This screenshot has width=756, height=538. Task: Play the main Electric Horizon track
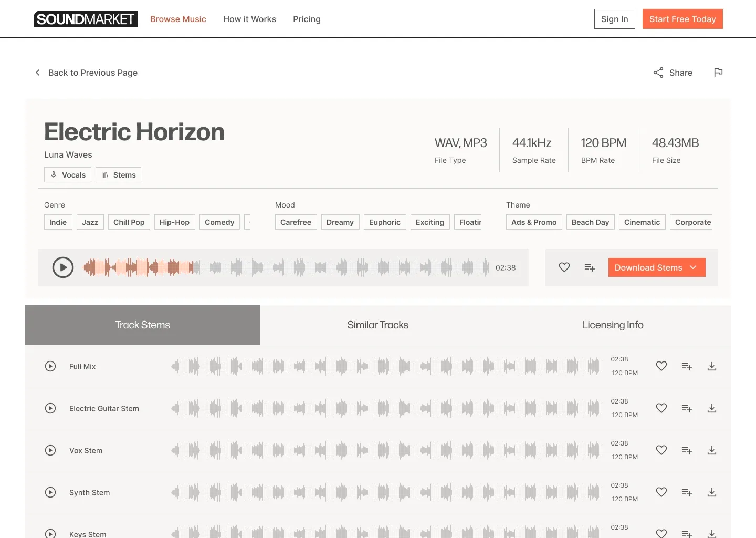63,267
